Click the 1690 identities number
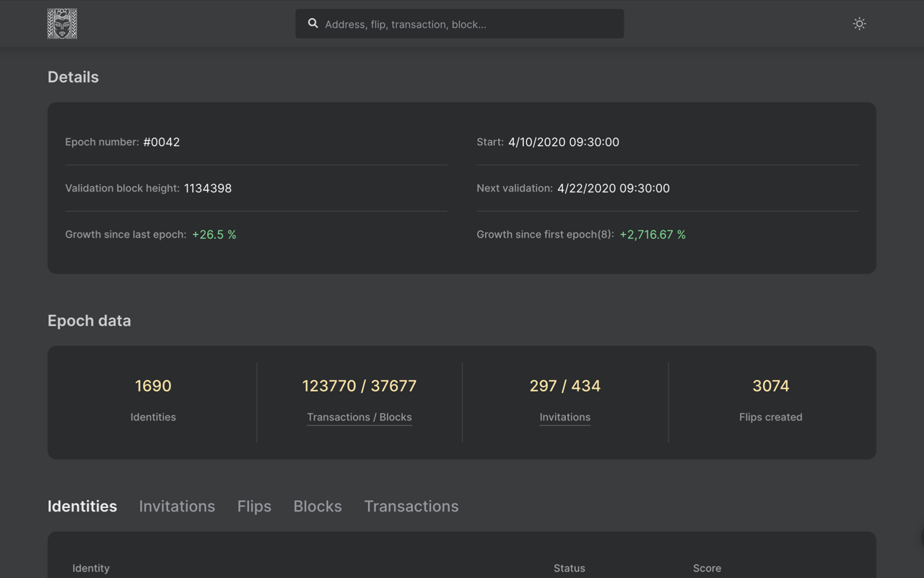The height and width of the screenshot is (578, 924). coord(153,386)
